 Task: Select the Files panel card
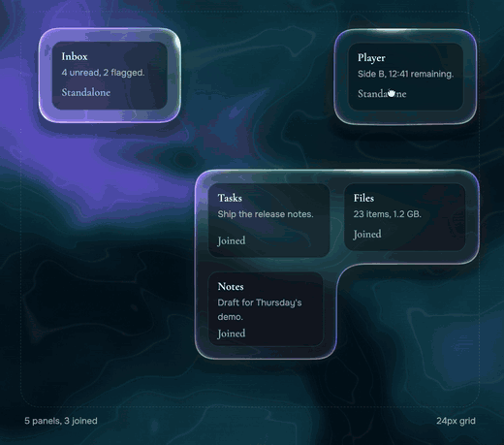[x=404, y=217]
